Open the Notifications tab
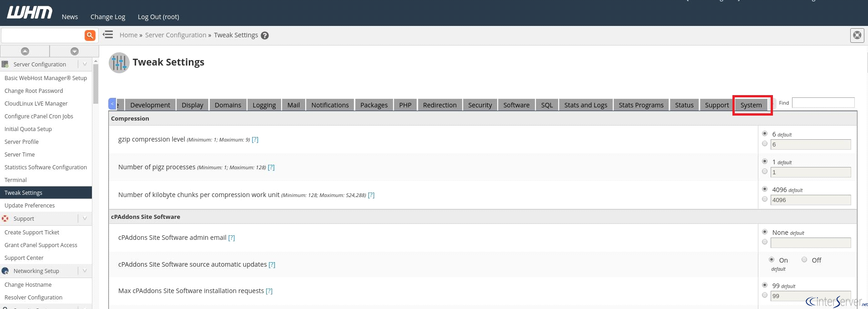The height and width of the screenshot is (309, 868). (x=330, y=105)
